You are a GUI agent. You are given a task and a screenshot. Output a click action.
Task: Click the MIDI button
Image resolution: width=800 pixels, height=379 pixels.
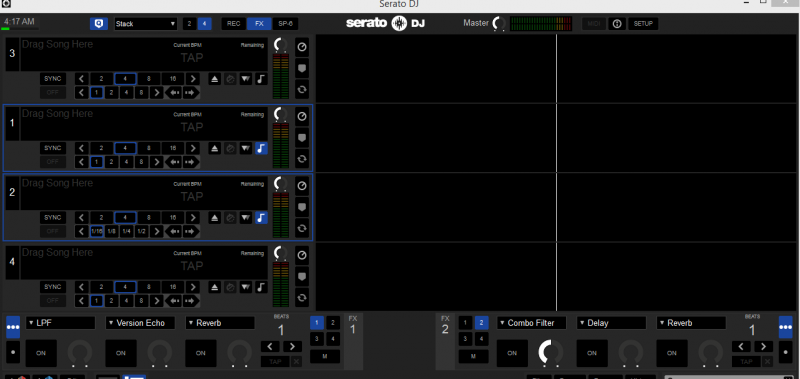tap(593, 23)
